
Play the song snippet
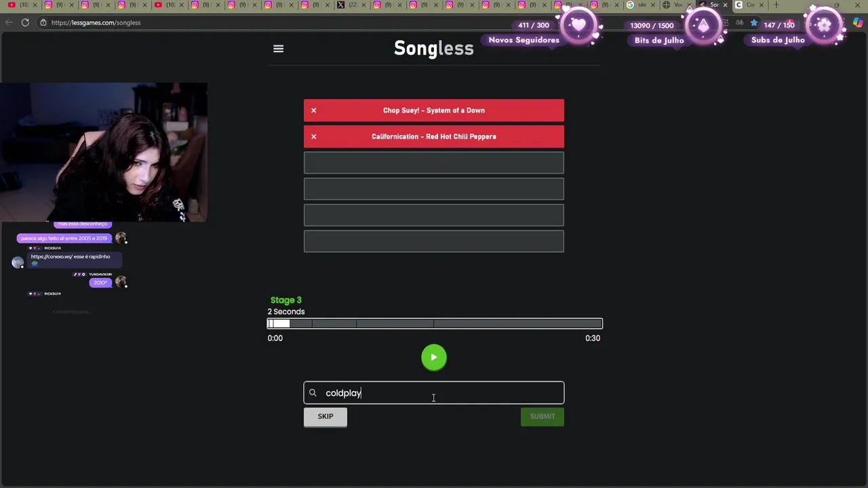(434, 358)
